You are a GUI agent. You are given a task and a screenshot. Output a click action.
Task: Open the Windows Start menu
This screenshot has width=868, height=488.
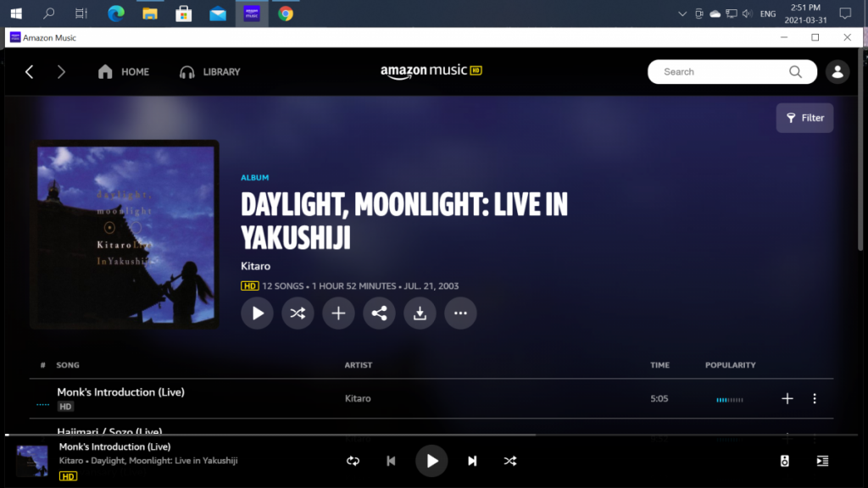click(x=16, y=14)
